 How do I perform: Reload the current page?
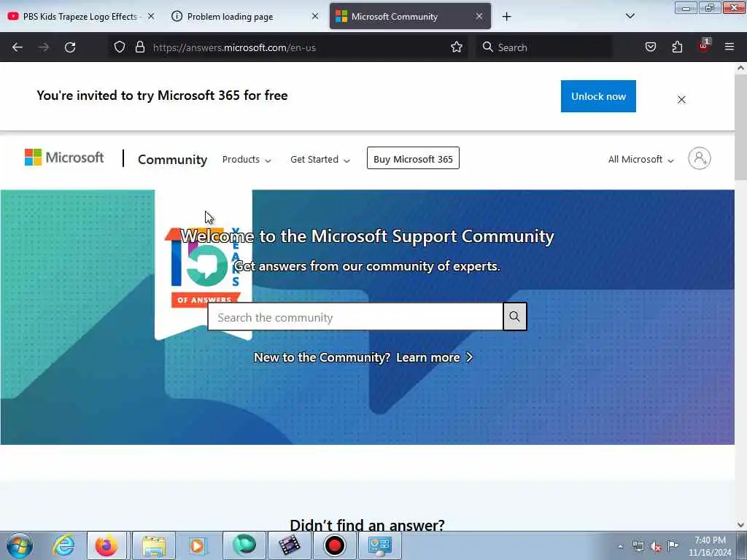[70, 47]
